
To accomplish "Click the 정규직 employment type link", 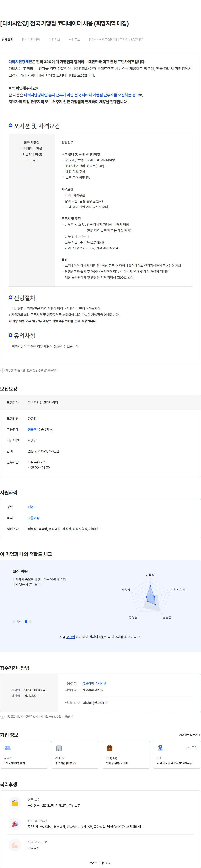I will 32,429.
